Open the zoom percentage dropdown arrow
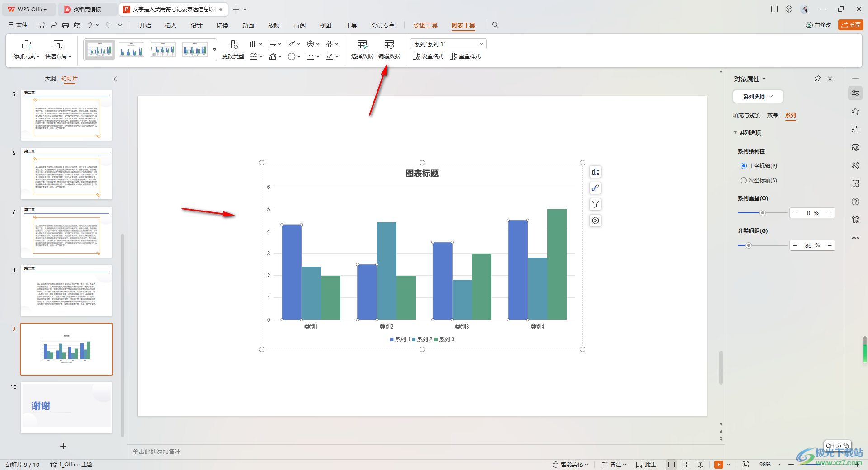The height and width of the screenshot is (470, 868). pos(779,465)
